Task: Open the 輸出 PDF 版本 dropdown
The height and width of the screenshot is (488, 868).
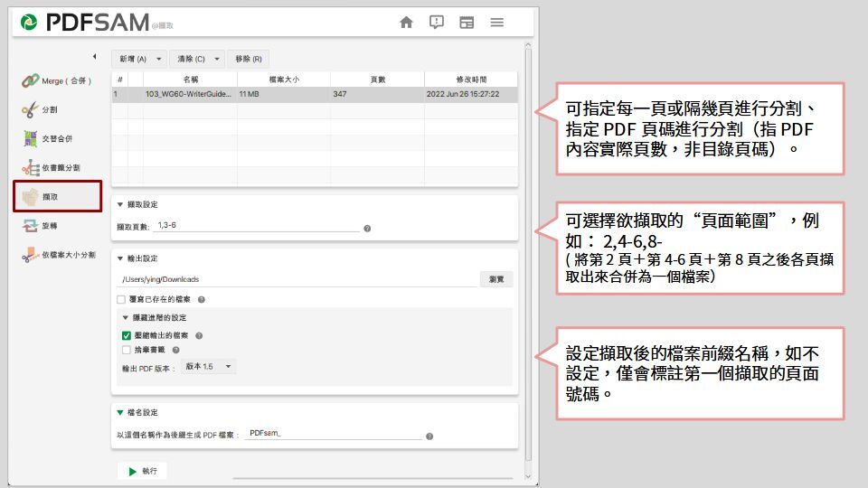Action: coord(209,366)
